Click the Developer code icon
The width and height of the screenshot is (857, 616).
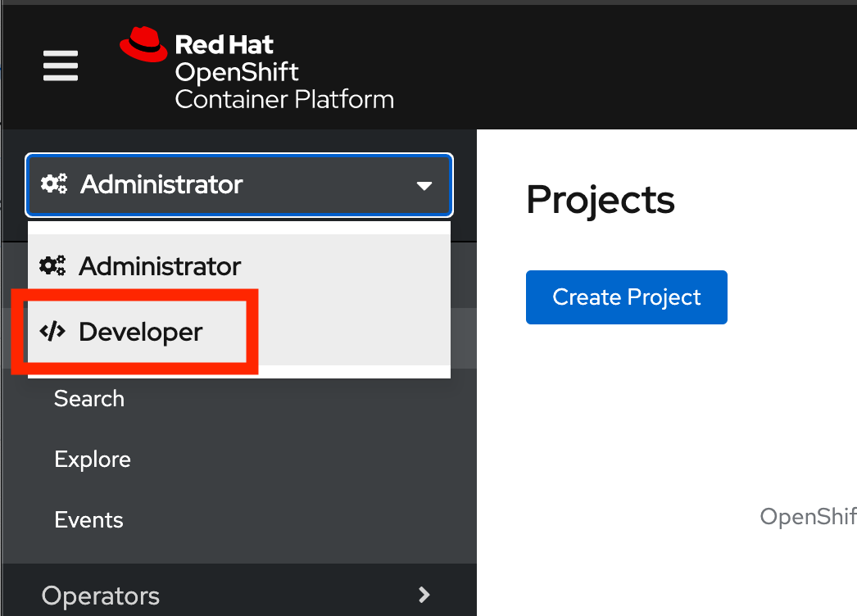[52, 331]
